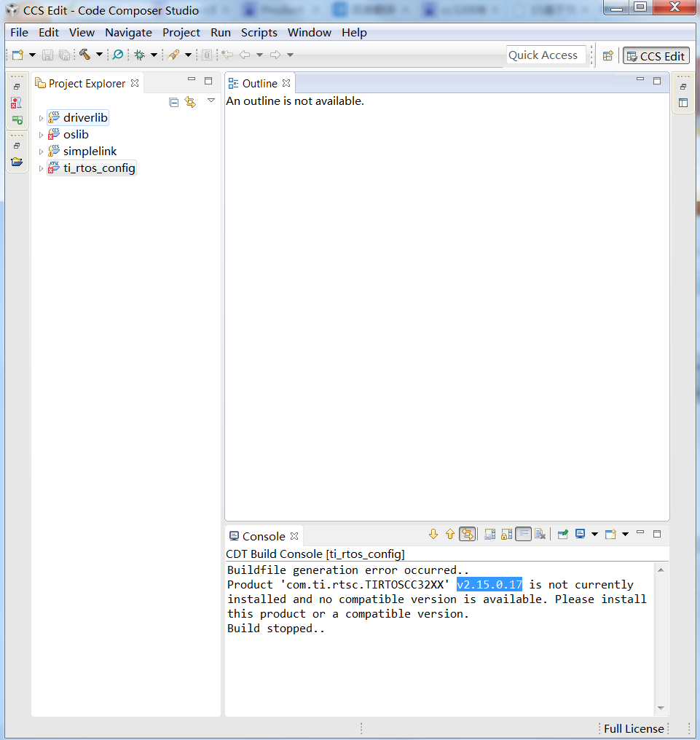Build the project with the hammer icon
Viewport: 700px width, 740px height.
(84, 55)
